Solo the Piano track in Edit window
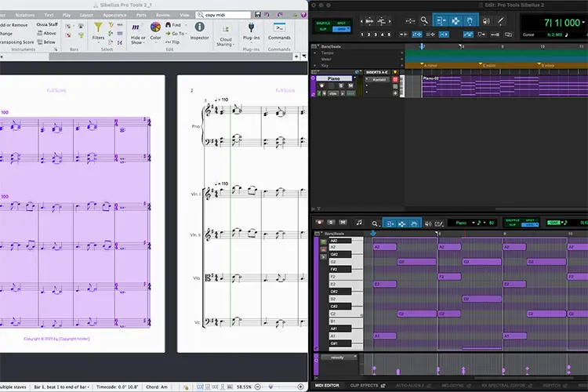Viewport: 588px width, 392px height. tap(341, 86)
